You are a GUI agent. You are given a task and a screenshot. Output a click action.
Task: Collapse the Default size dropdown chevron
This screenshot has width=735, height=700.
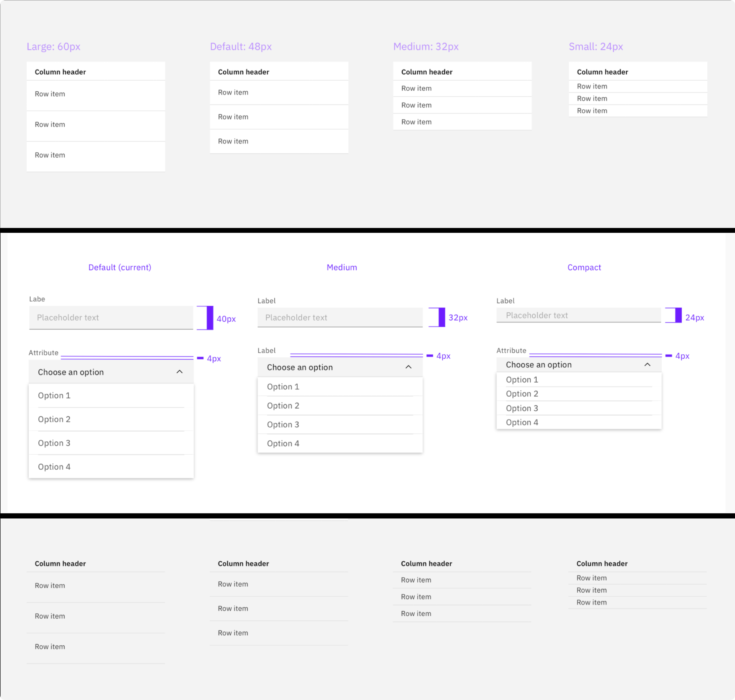[179, 372]
